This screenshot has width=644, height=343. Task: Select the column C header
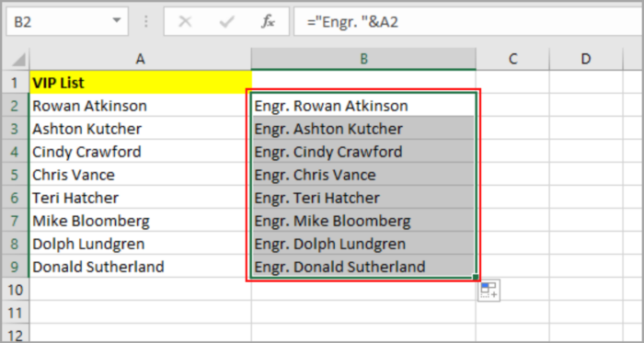[x=512, y=59]
